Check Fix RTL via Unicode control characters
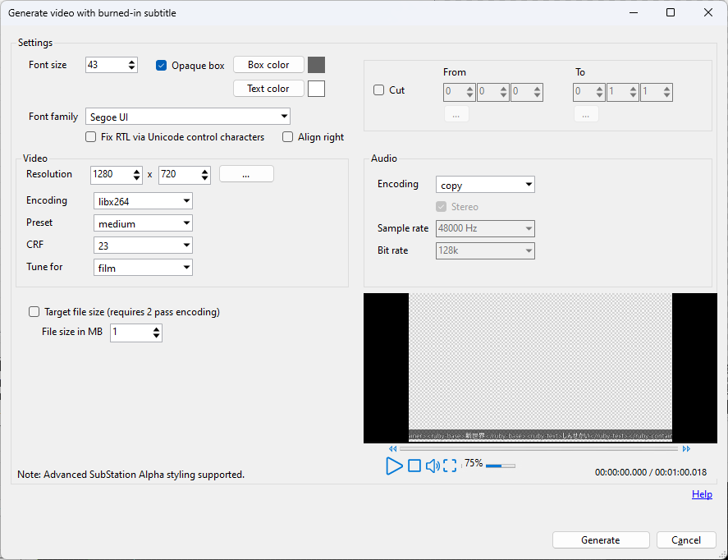This screenshot has height=560, width=728. 90,136
